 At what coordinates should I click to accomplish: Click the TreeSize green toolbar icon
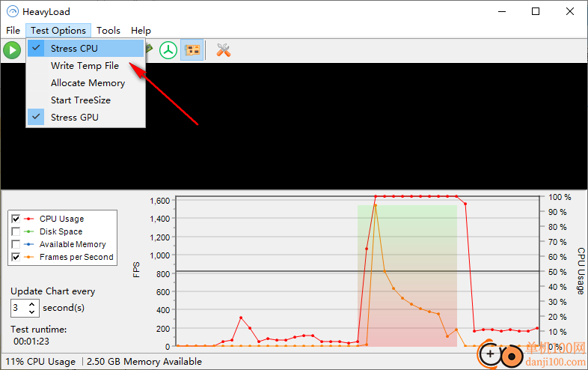[x=168, y=50]
